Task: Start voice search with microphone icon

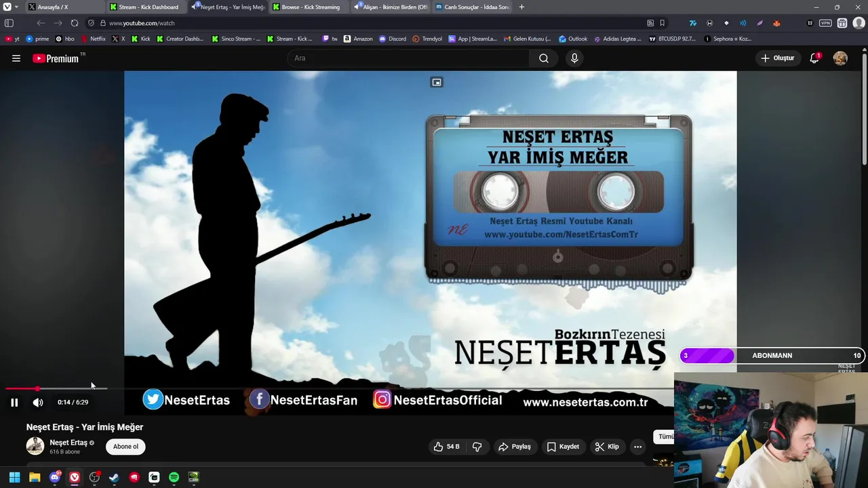Action: click(x=574, y=58)
